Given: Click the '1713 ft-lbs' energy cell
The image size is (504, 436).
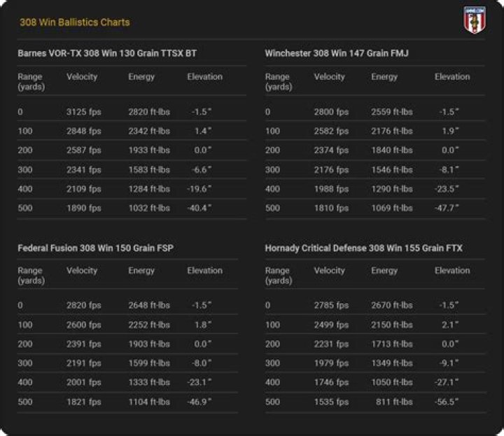Looking at the screenshot, I should tap(392, 344).
